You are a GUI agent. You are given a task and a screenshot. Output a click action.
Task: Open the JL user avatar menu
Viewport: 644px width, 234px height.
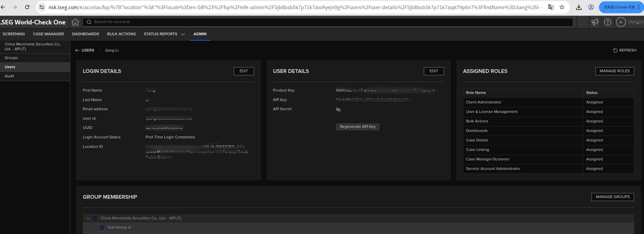(621, 22)
